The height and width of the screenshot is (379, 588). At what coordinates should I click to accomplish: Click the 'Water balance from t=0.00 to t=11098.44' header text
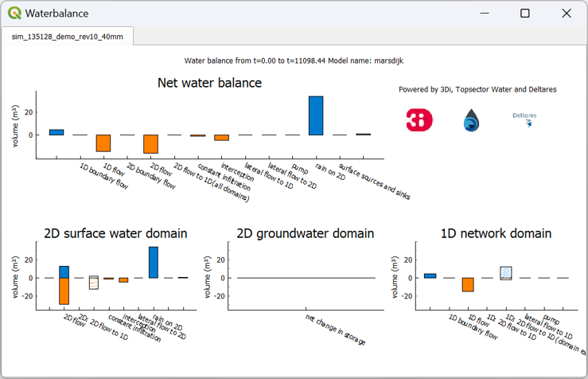click(x=255, y=61)
